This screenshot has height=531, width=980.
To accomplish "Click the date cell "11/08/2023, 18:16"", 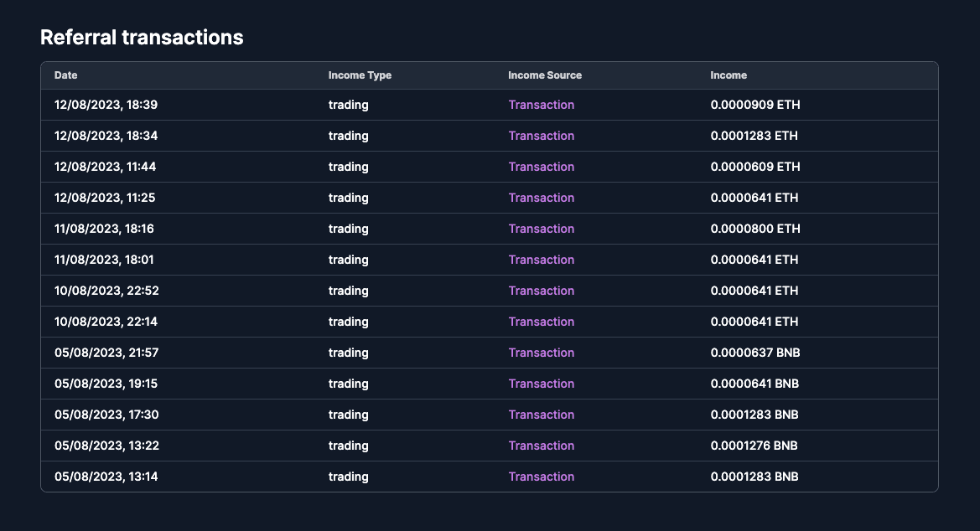I will [x=105, y=229].
